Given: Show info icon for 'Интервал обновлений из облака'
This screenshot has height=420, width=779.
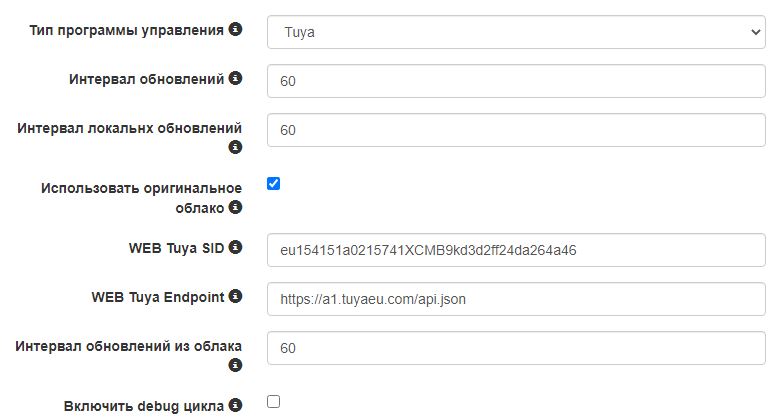Looking at the screenshot, I should point(236,365).
